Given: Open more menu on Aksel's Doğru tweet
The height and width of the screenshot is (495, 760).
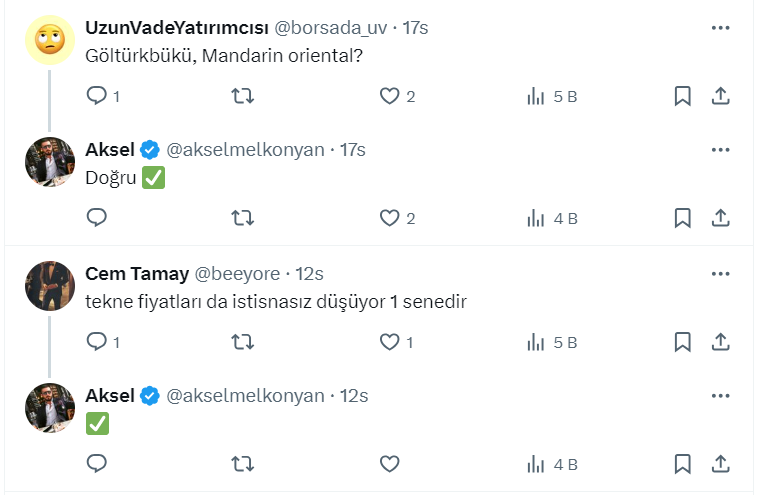Looking at the screenshot, I should [x=720, y=150].
